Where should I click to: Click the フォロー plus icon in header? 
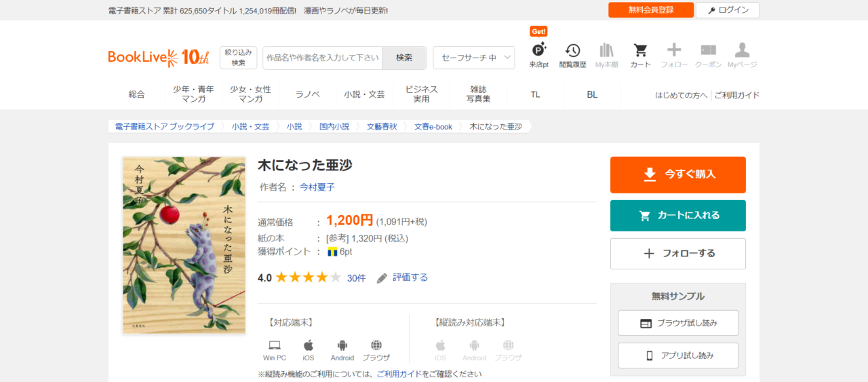(674, 51)
